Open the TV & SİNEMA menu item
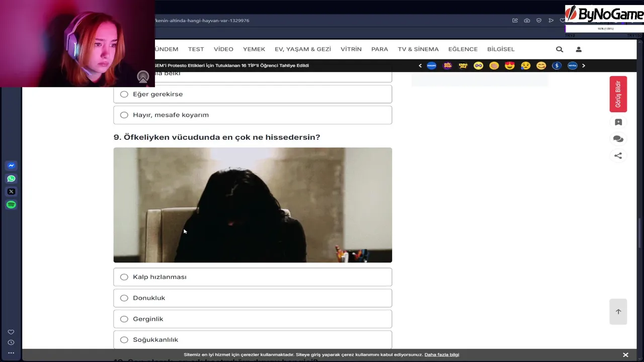Viewport: 644px width, 362px height. point(418,49)
